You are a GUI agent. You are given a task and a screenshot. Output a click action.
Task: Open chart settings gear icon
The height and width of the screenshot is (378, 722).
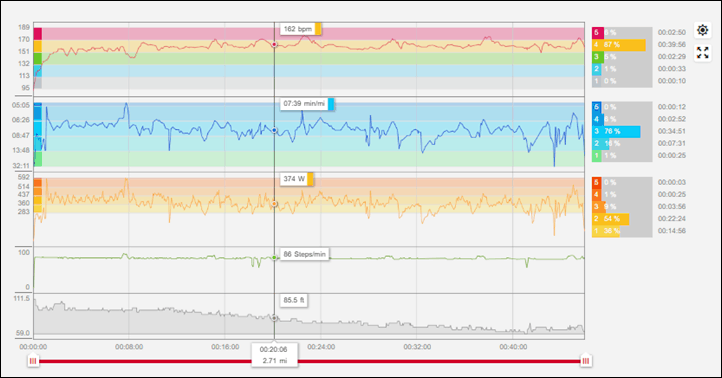(x=703, y=30)
